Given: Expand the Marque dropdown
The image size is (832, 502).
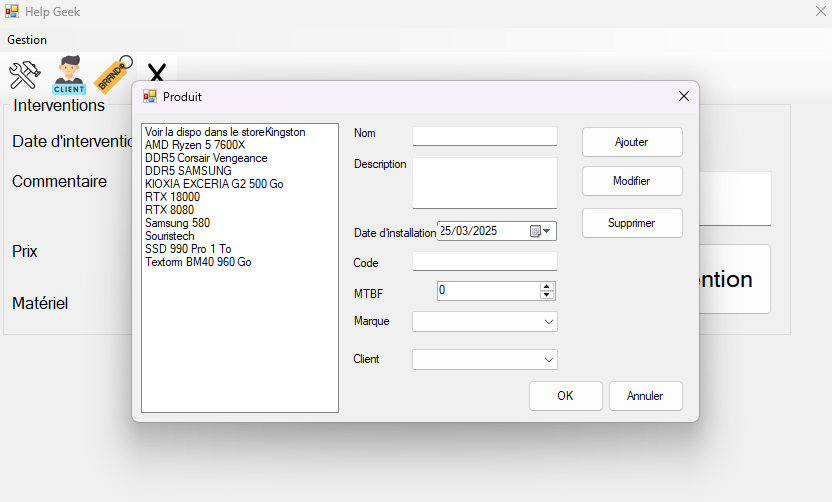Looking at the screenshot, I should tap(549, 322).
